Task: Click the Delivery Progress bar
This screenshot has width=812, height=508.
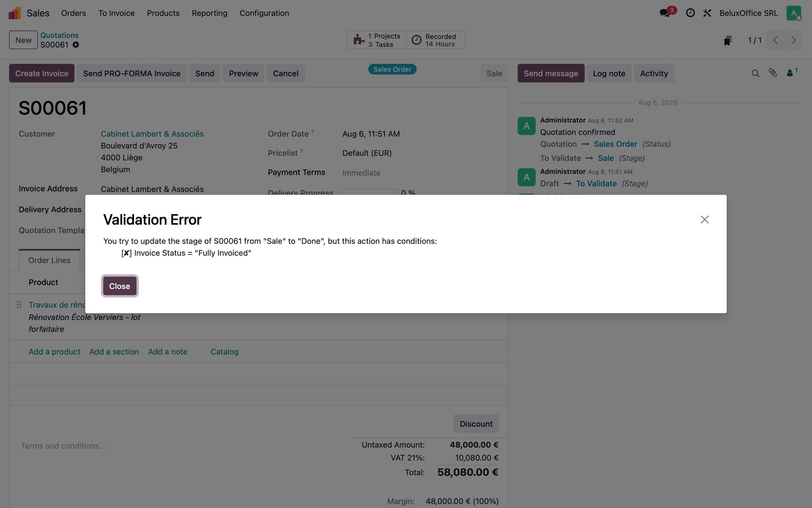Action: point(370,192)
